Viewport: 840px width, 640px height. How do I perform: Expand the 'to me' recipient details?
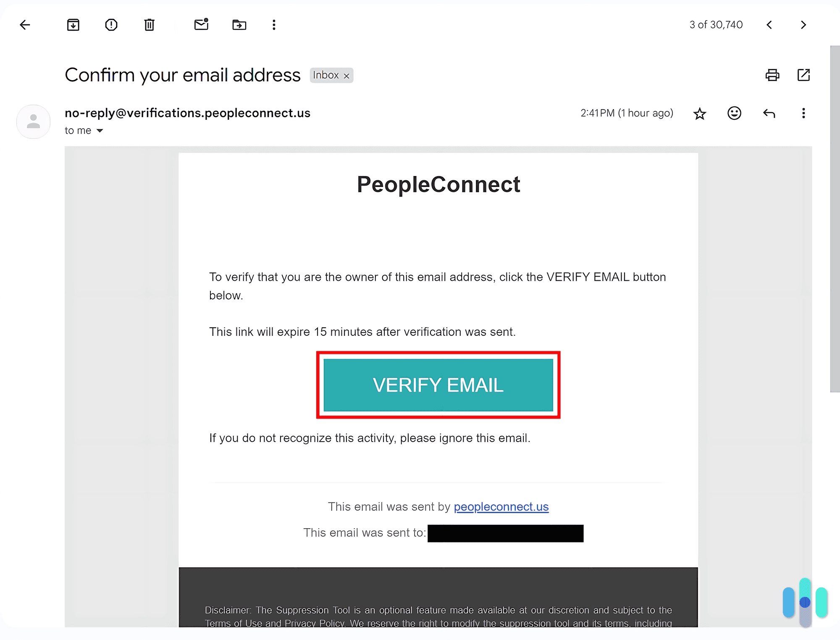(x=100, y=130)
